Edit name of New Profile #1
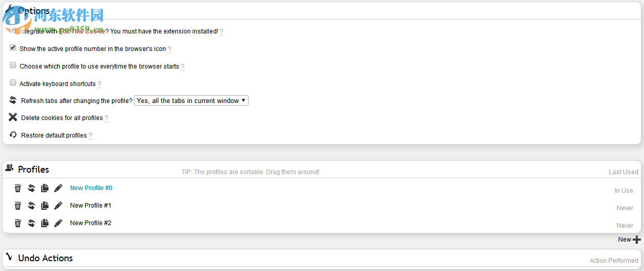This screenshot has height=271, width=644. pyautogui.click(x=58, y=206)
